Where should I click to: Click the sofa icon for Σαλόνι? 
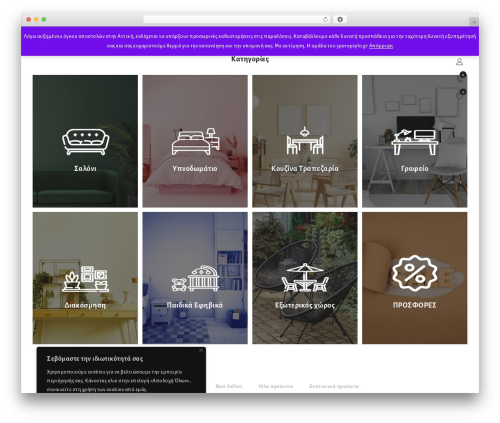pos(86,142)
